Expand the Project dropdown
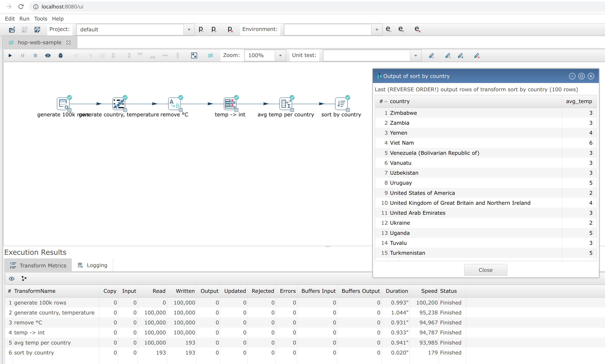605x364 pixels. (x=189, y=29)
